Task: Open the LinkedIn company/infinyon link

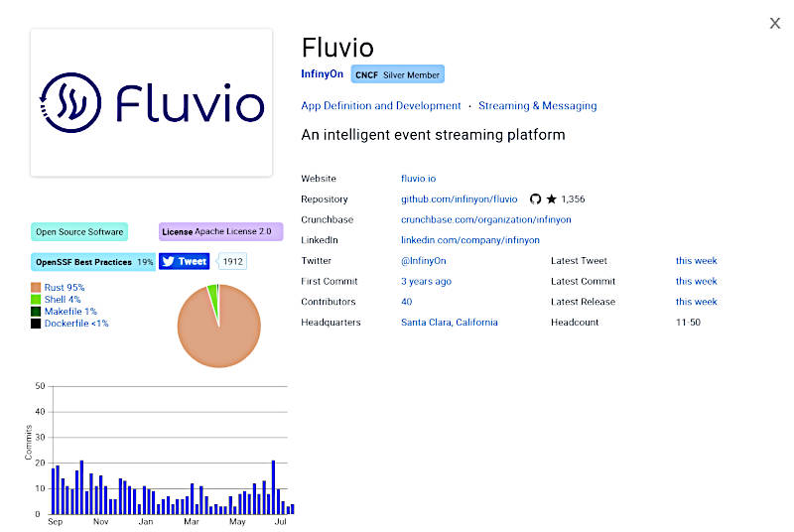Action: pyautogui.click(x=470, y=240)
